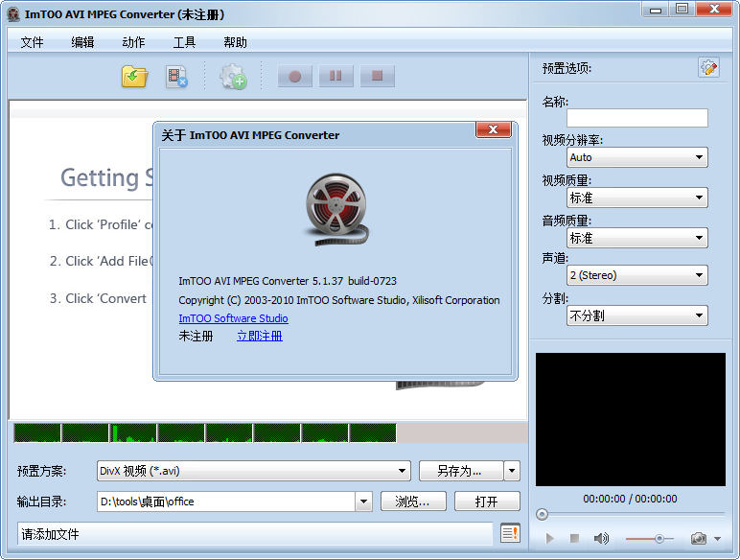Click the 另存为... button

tap(461, 471)
